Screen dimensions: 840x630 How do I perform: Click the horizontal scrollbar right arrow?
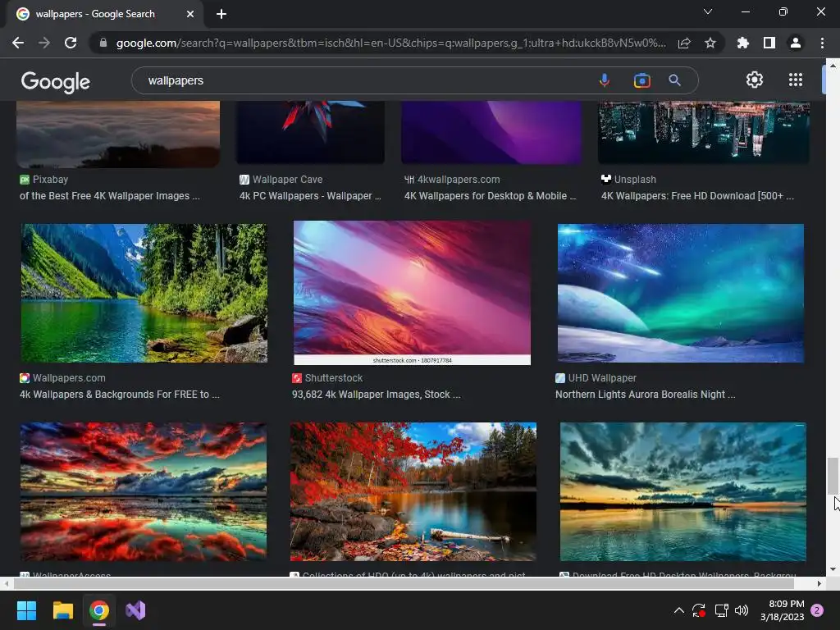pyautogui.click(x=819, y=583)
